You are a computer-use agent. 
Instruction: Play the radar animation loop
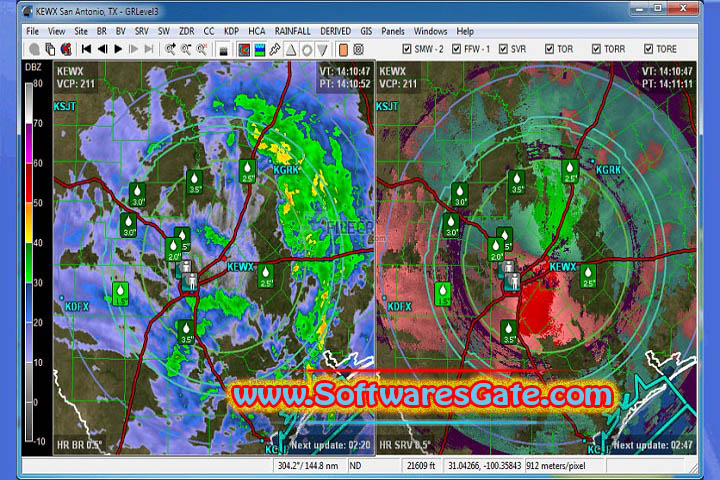118,49
